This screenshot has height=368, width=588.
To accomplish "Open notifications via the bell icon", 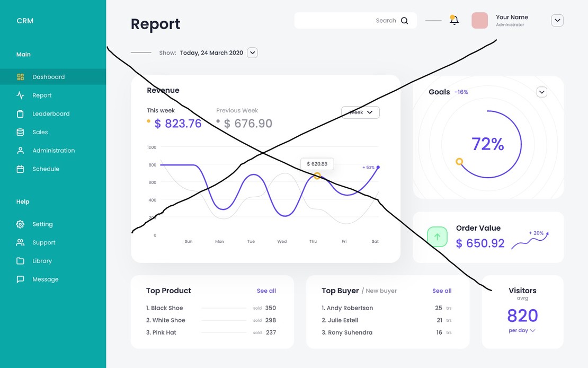I will 454,20.
